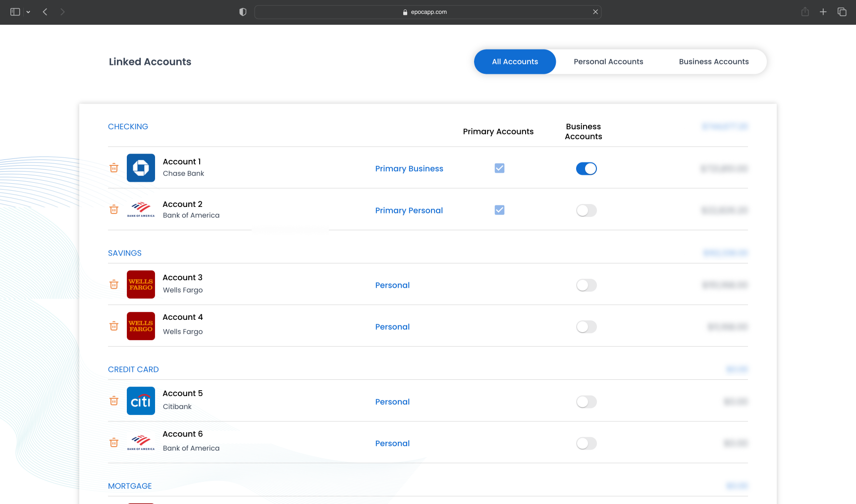
Task: Uncheck primary account checkbox for Account 1
Action: pos(499,168)
